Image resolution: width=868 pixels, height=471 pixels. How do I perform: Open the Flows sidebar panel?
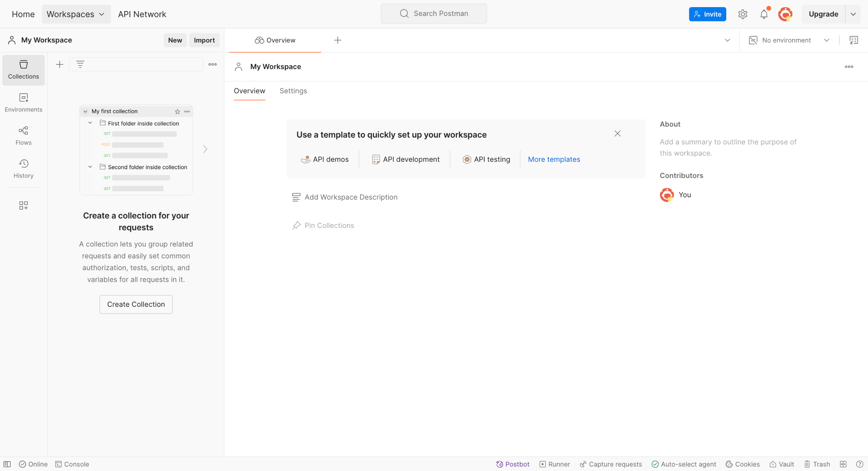click(23, 135)
